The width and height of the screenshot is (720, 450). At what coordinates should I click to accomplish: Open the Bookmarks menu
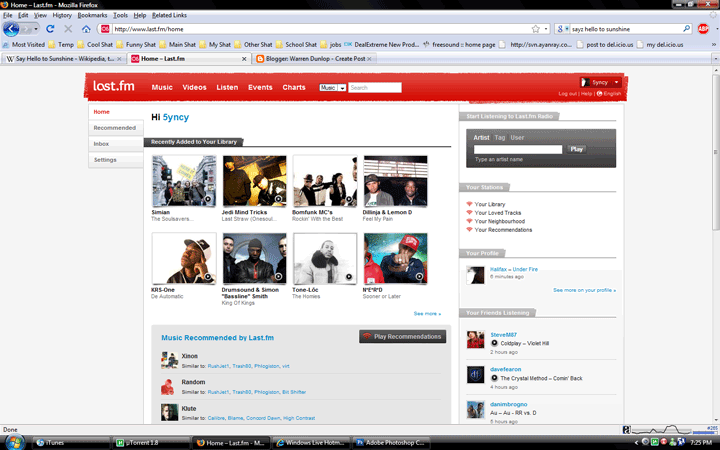pos(92,15)
